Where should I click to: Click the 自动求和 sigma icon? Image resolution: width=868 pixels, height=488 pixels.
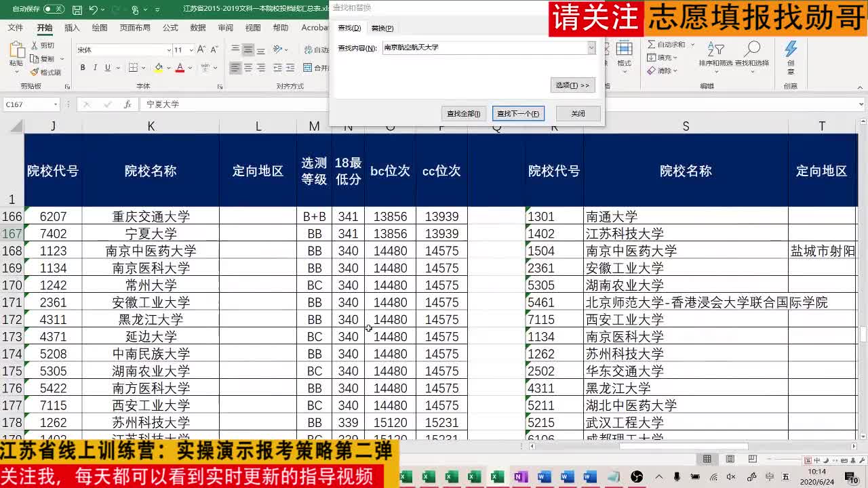click(x=651, y=45)
